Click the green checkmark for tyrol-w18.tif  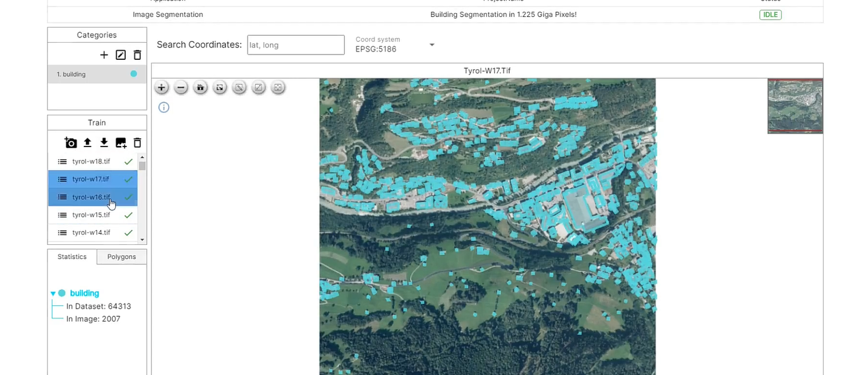[129, 162]
